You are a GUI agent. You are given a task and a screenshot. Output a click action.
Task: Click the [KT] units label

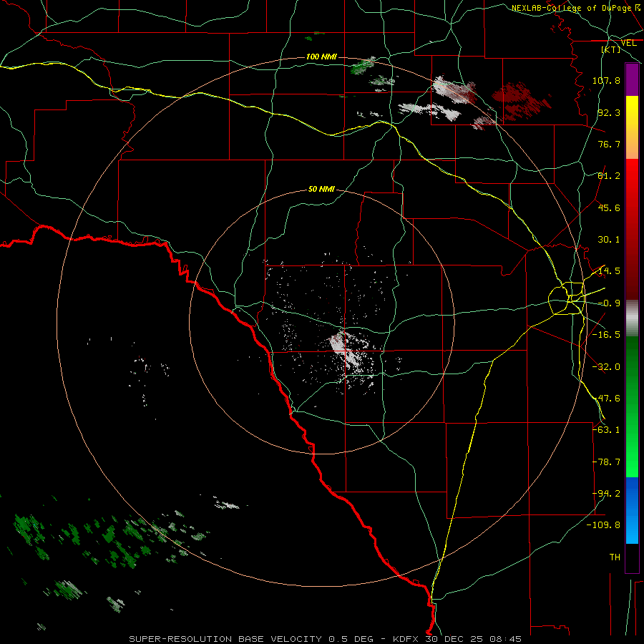tap(611, 49)
